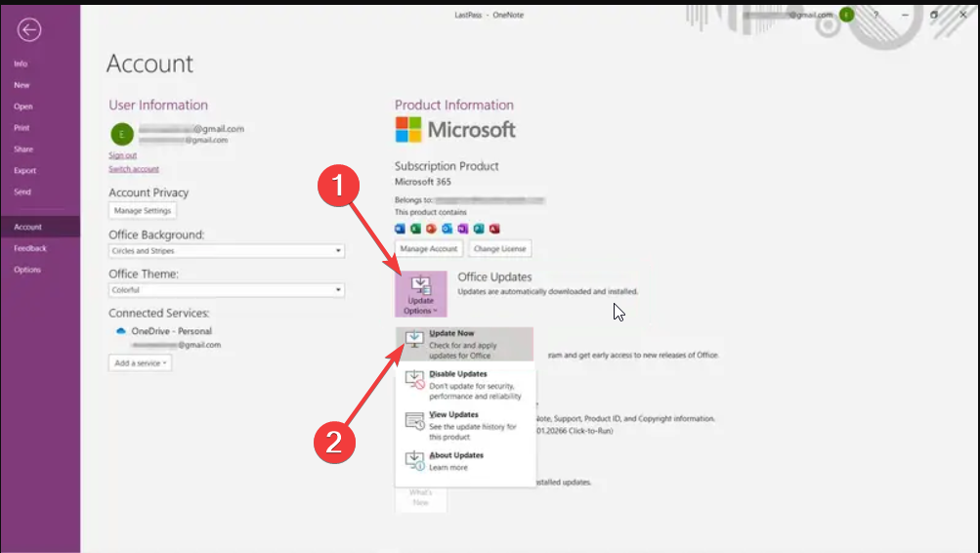The height and width of the screenshot is (553, 980).
Task: Choose Disable Updates from the menu
Action: click(x=464, y=385)
